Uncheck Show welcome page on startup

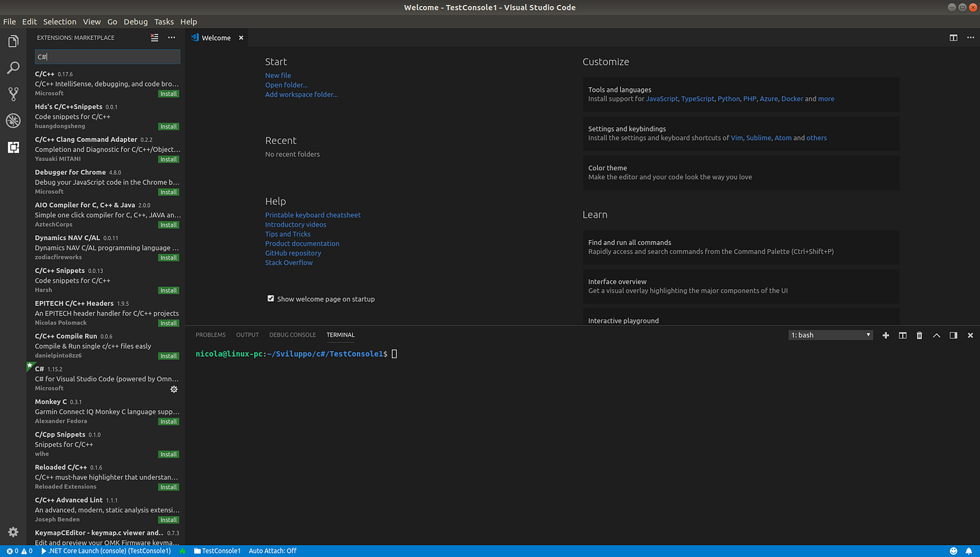coord(271,298)
